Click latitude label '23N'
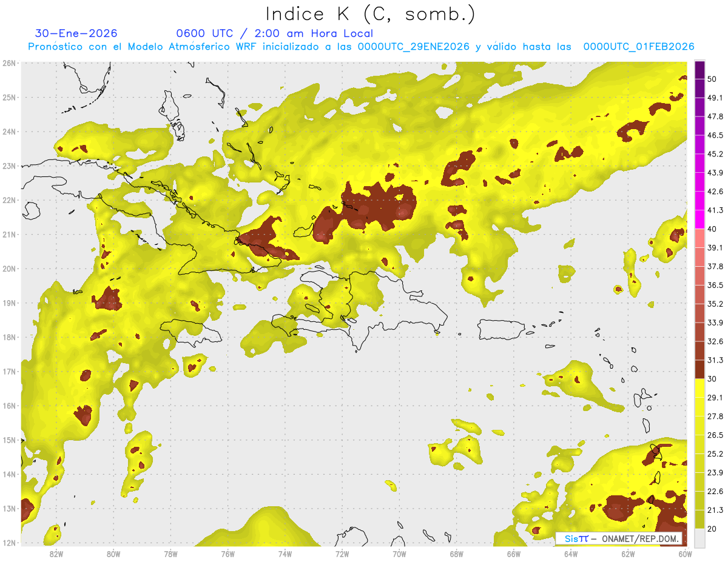This screenshot has width=728, height=562. [x=9, y=166]
